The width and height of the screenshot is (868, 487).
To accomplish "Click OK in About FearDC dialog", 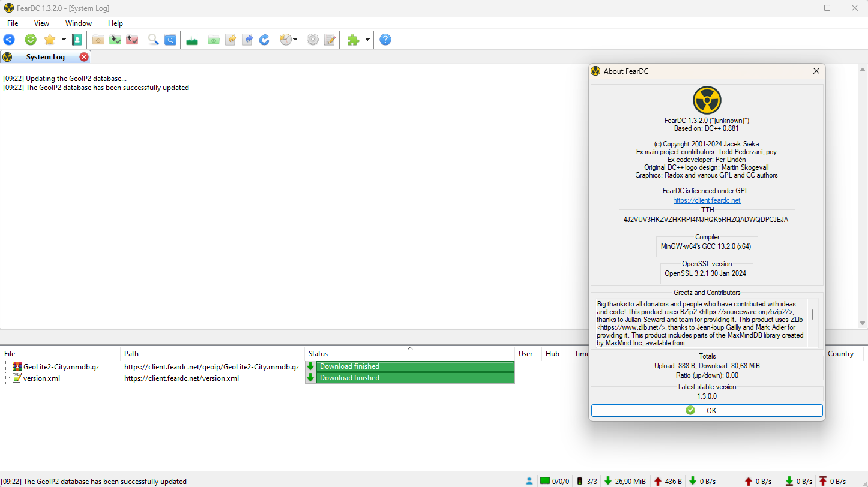I will pyautogui.click(x=707, y=410).
